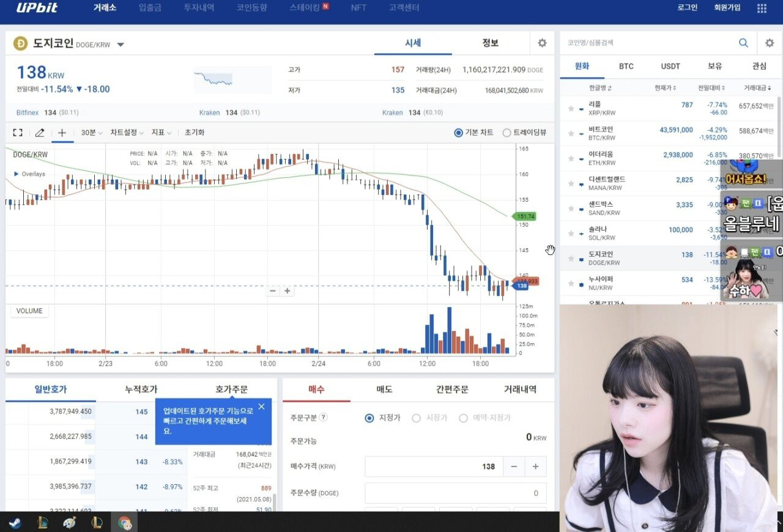Select the pencil drawing tool
783x532 pixels.
coord(40,133)
